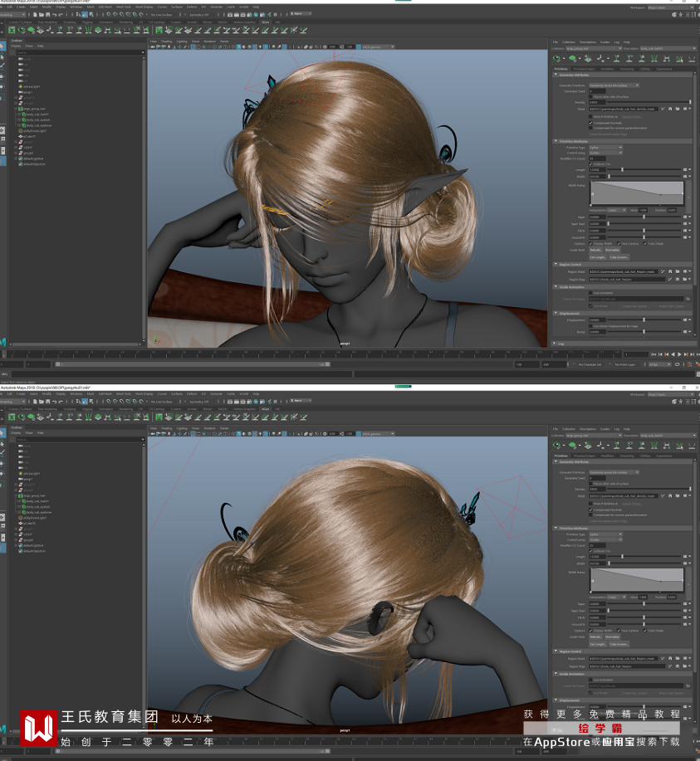The width and height of the screenshot is (700, 761).
Task: Expand the Log section in upper window
Action: 556,344
